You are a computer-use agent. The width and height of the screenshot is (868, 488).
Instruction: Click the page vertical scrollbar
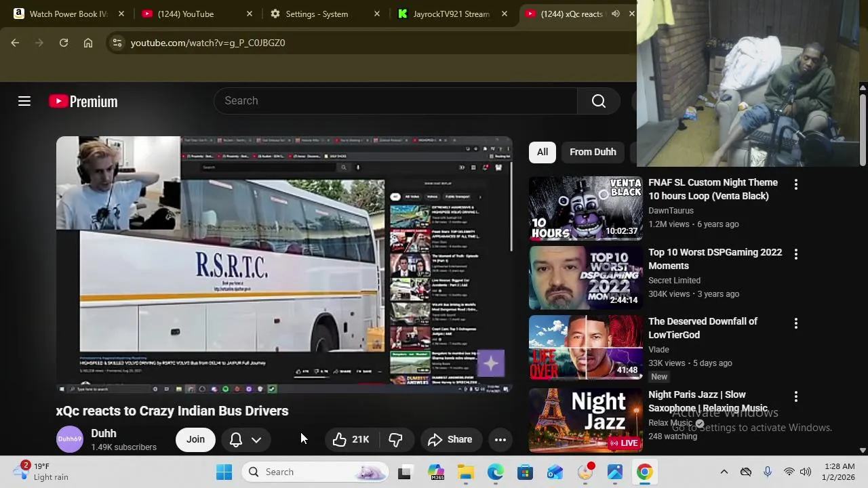tap(863, 129)
